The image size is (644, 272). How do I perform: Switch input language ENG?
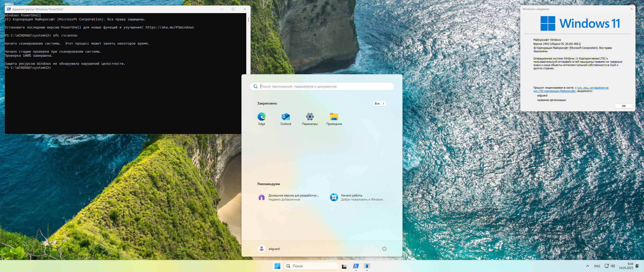(597, 266)
